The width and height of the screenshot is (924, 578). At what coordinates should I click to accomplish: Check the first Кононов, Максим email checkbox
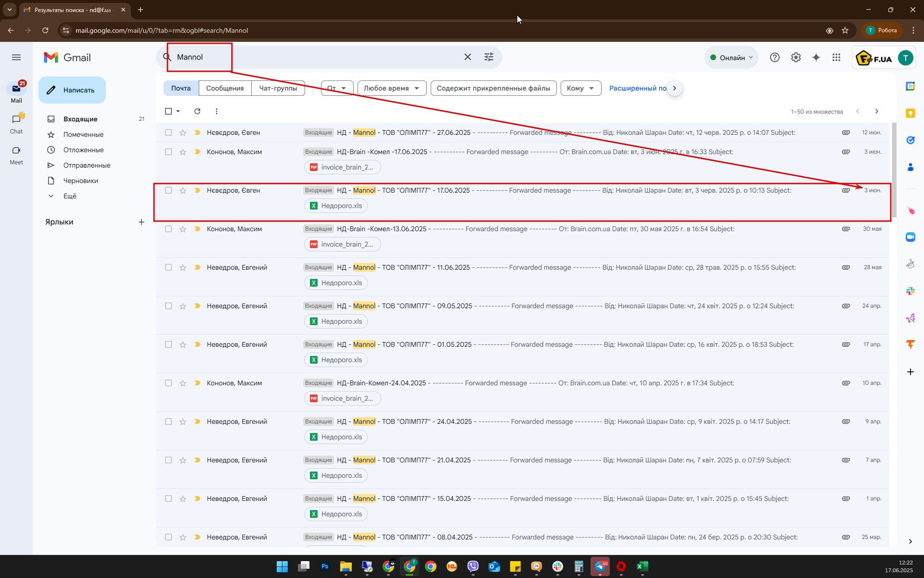click(x=168, y=152)
